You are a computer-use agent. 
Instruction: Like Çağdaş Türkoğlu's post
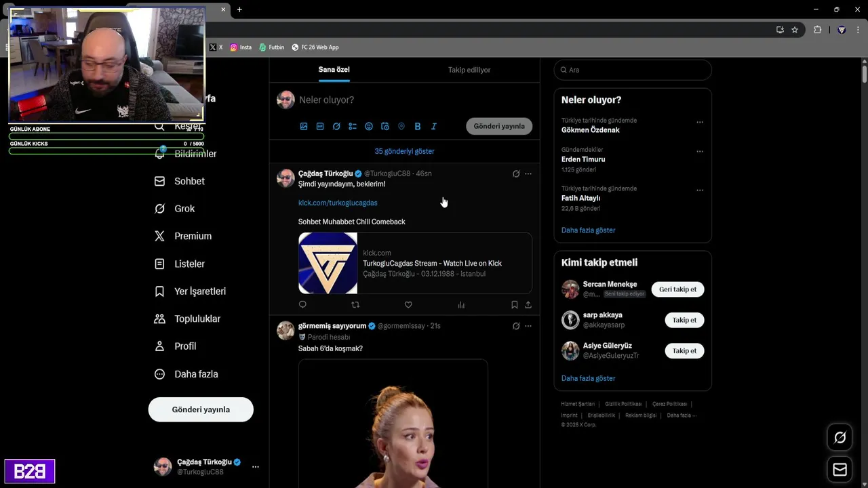pyautogui.click(x=408, y=305)
